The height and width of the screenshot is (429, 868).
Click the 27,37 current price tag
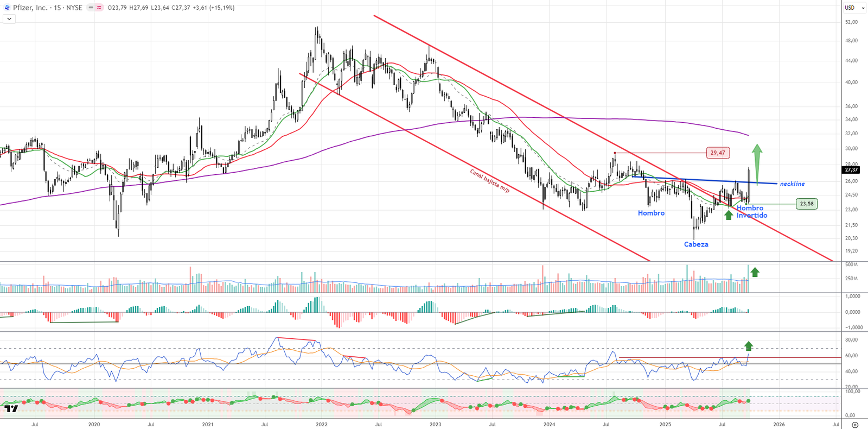coord(851,170)
